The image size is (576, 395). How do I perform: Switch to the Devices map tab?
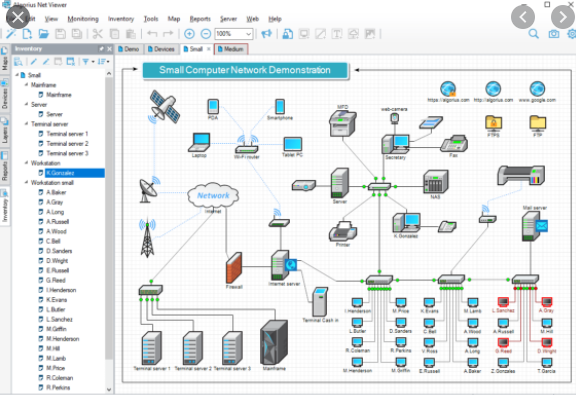(161, 49)
